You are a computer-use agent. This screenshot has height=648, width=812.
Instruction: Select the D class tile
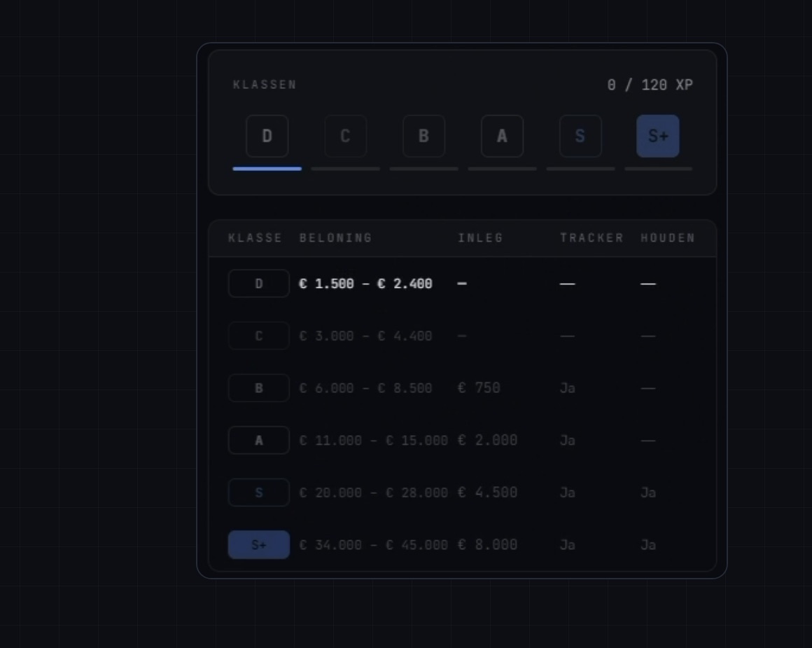(267, 136)
